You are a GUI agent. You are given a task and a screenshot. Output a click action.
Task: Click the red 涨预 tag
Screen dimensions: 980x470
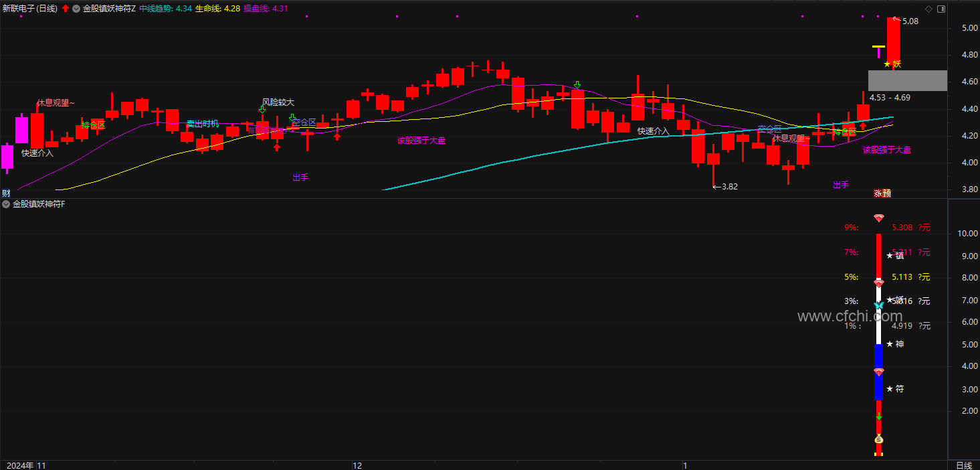point(882,193)
